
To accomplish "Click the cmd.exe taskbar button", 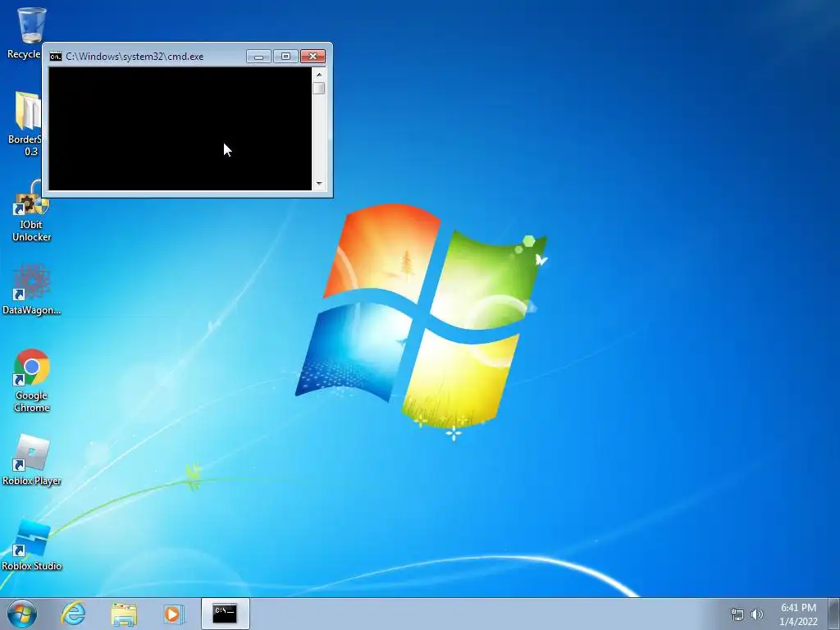I will click(225, 614).
